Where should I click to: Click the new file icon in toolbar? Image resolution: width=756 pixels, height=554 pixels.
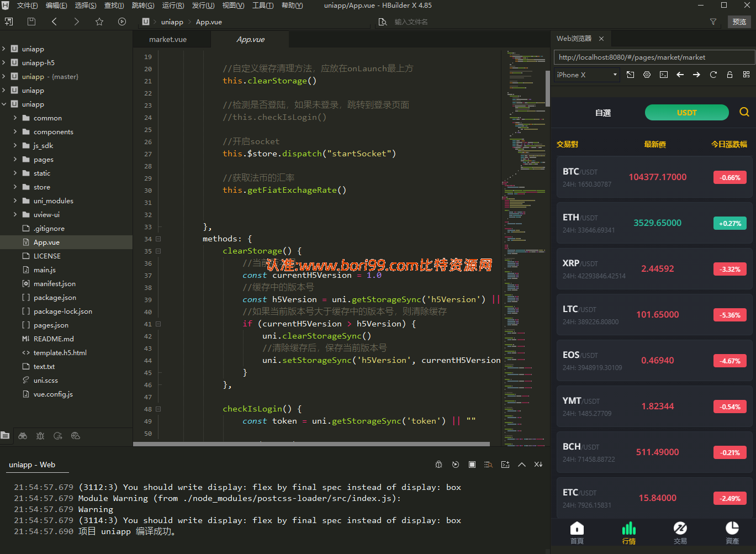(x=9, y=22)
